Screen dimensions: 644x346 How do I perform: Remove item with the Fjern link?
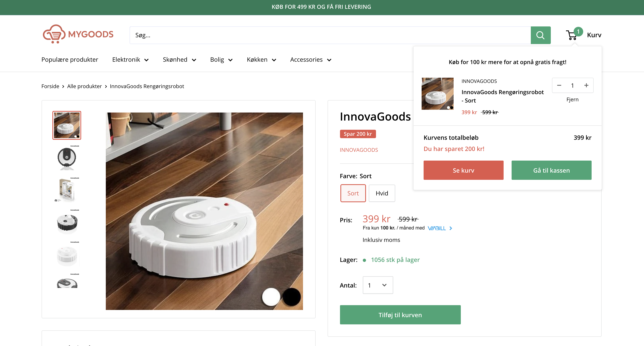[572, 99]
